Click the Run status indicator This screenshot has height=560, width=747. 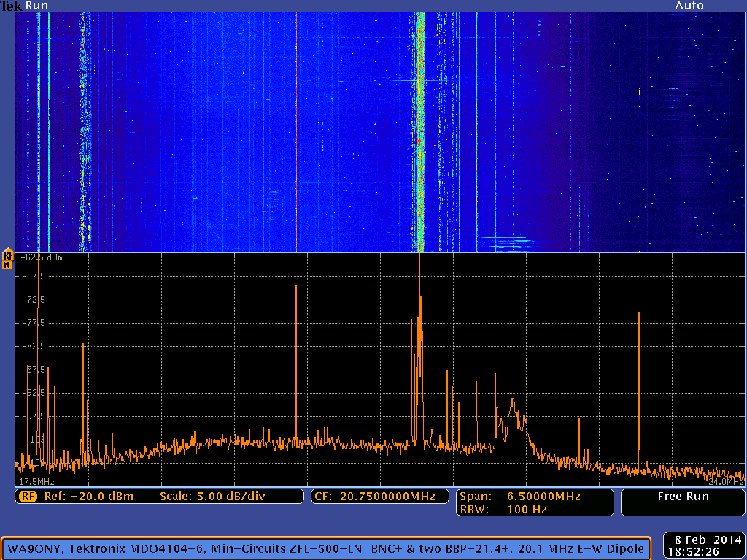(36, 6)
